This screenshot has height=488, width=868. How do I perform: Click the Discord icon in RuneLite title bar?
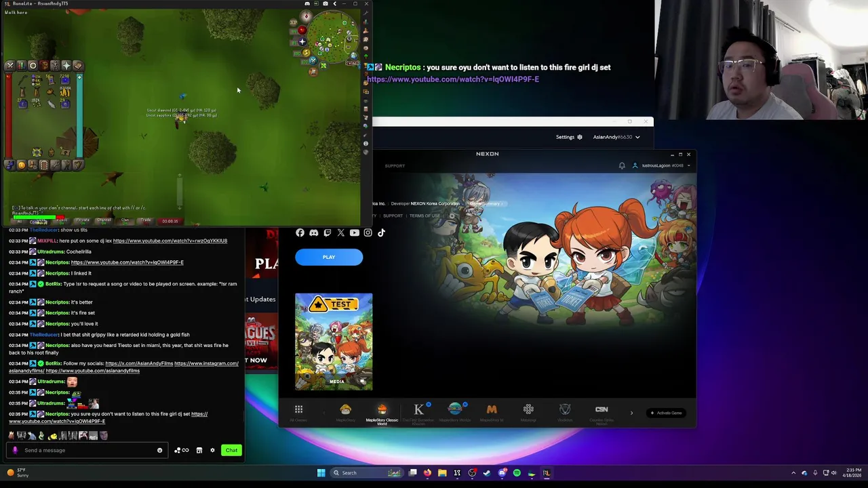tap(307, 3)
